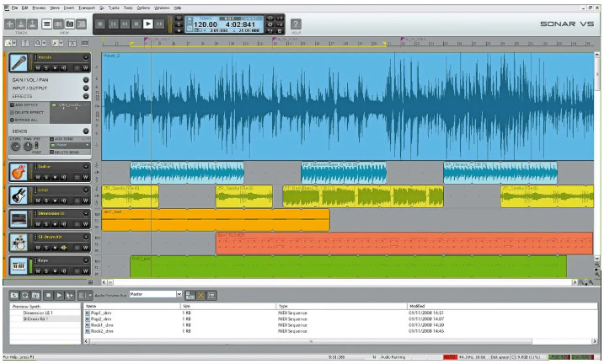Click the Dimension LE track synth icon
The width and height of the screenshot is (604, 364).
point(18,219)
